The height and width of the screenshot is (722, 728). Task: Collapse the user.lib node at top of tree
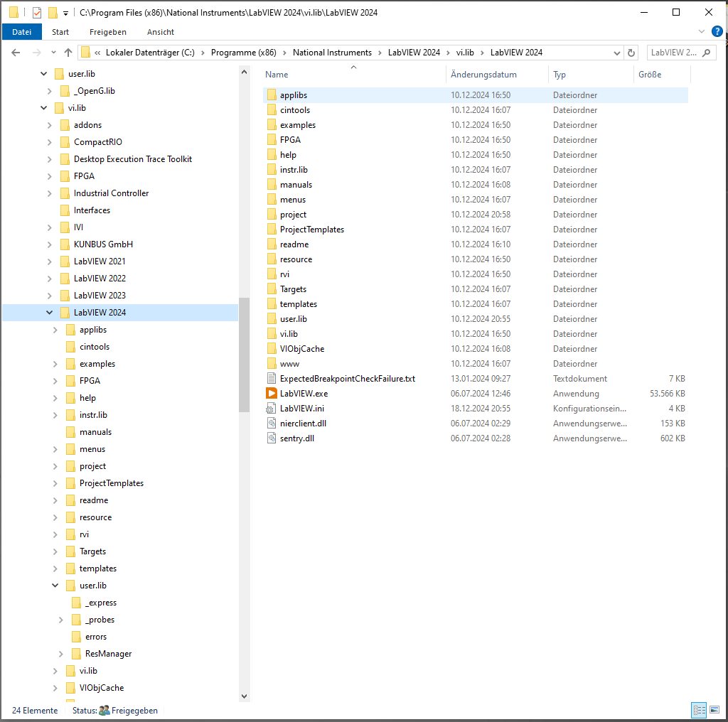tap(43, 74)
